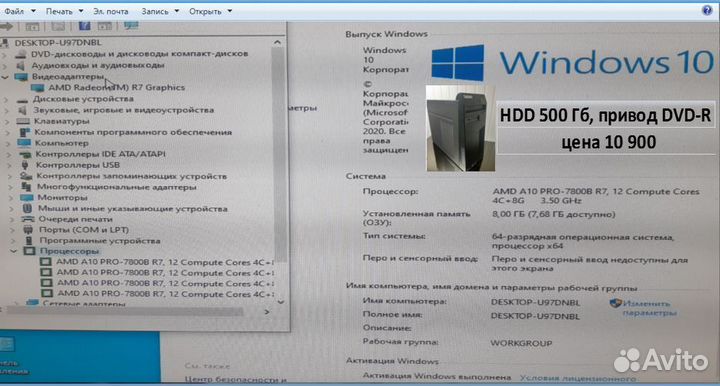Click the AMD Radeon R7 Graphics adapter icon
The image size is (720, 386).
click(38, 88)
